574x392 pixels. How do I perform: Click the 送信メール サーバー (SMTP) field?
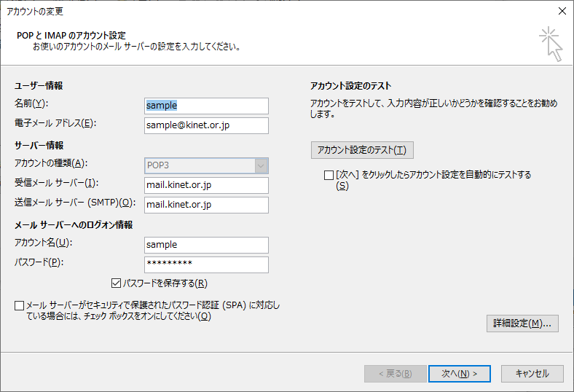pyautogui.click(x=206, y=205)
